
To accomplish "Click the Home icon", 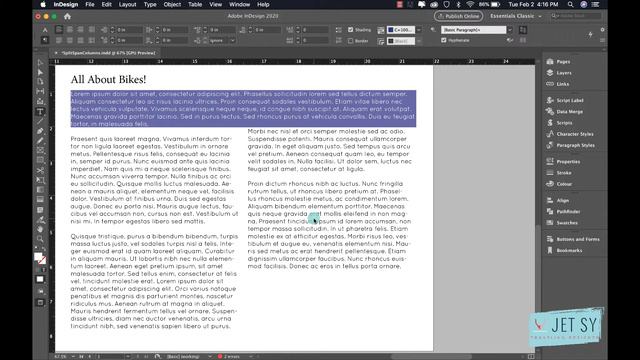I will pos(67,16).
